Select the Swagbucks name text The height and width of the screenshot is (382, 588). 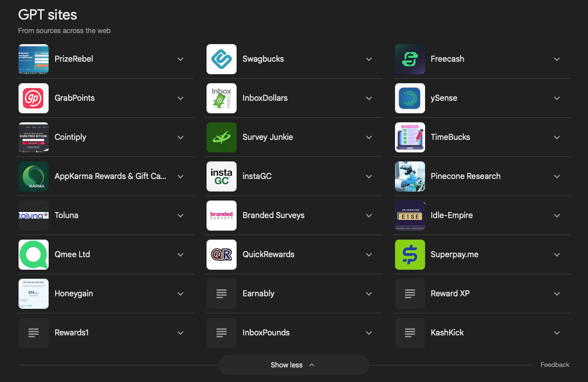[263, 59]
